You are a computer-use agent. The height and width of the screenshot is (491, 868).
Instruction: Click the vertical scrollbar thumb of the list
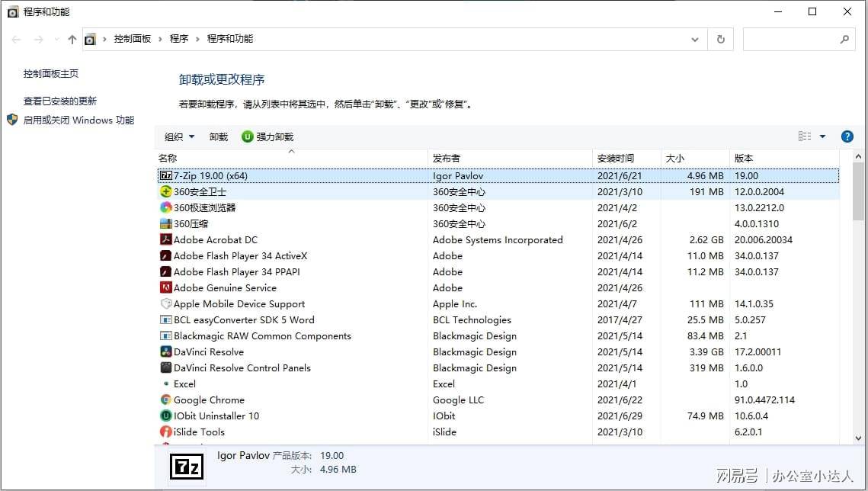pos(858,191)
